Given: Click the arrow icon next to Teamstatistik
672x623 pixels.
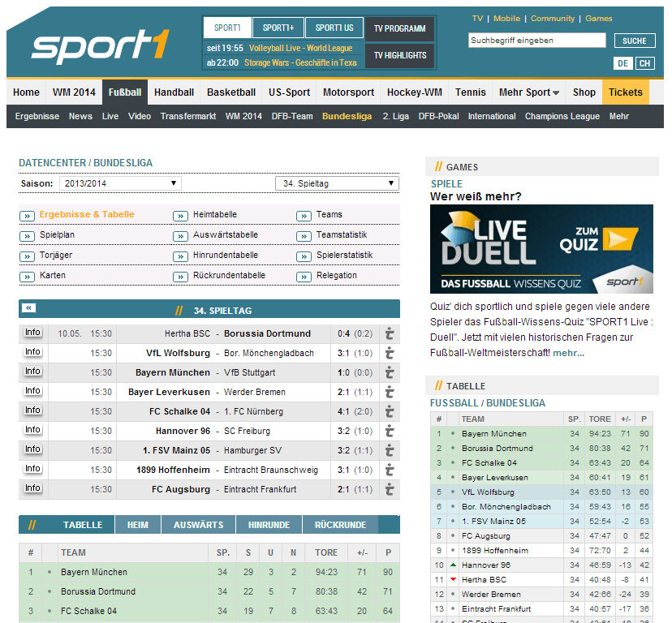Looking at the screenshot, I should tap(304, 236).
